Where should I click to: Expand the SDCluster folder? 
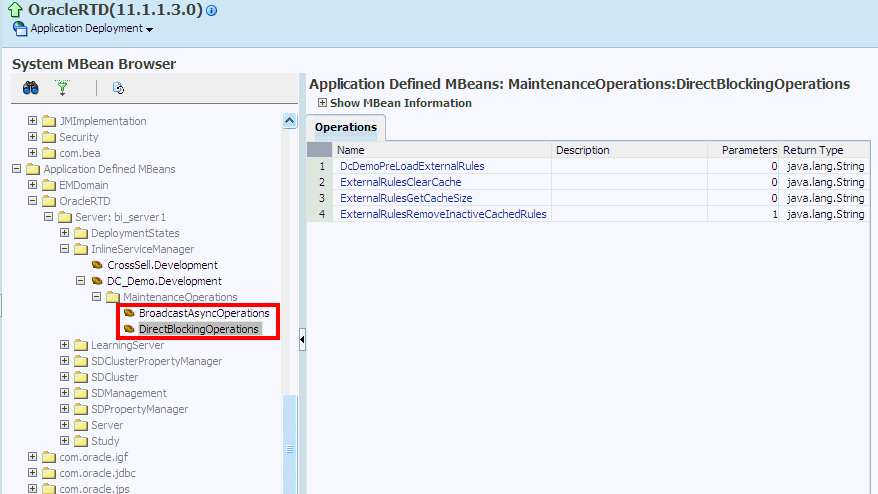(64, 376)
